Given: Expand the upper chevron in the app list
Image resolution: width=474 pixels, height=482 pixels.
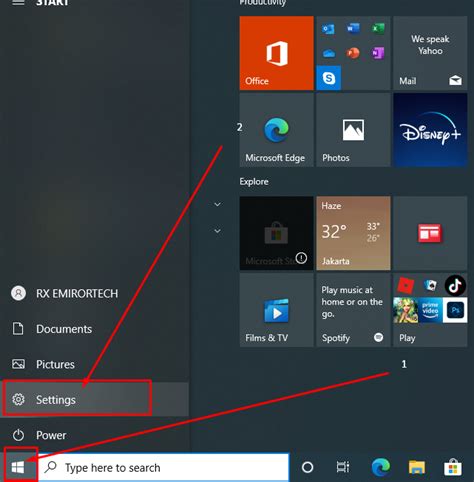Looking at the screenshot, I should [x=217, y=204].
